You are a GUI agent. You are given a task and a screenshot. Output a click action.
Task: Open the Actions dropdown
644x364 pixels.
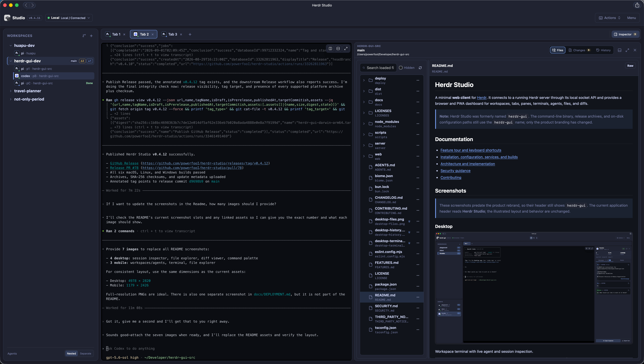click(x=610, y=18)
